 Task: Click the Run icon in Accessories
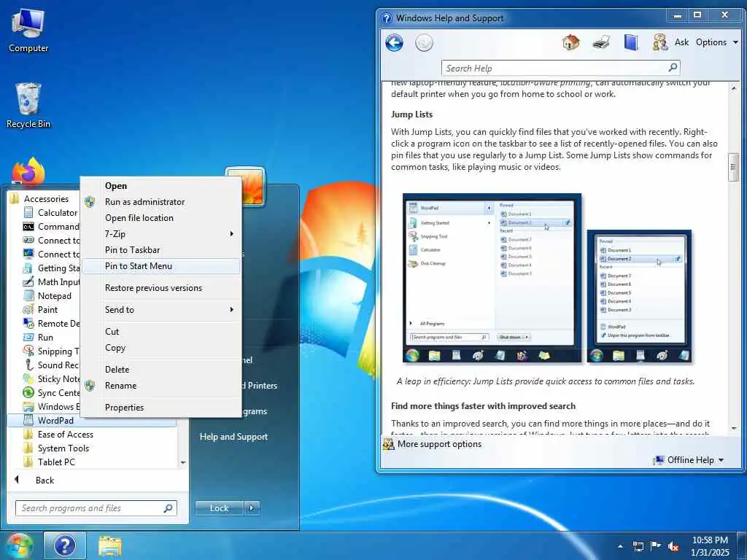(28, 337)
